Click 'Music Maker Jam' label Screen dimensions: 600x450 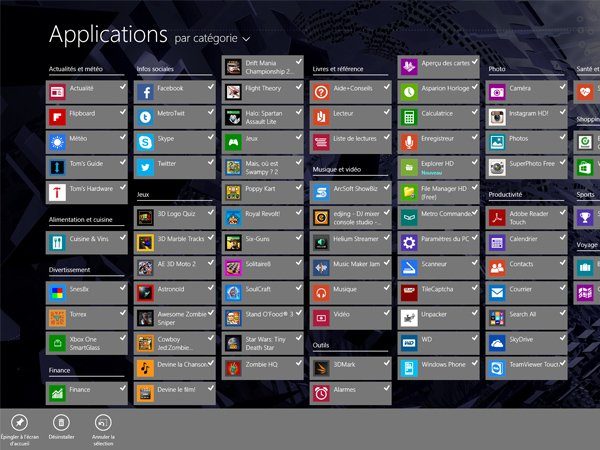coord(356,264)
